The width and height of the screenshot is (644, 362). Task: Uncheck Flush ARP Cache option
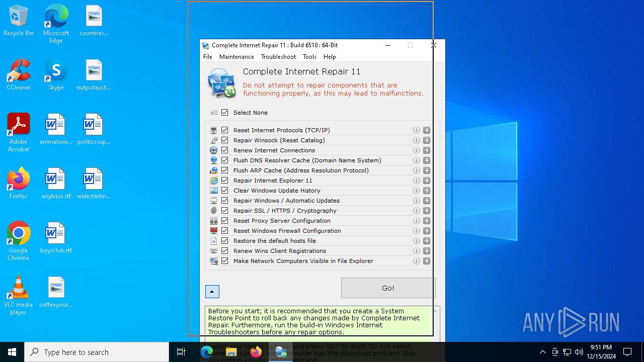click(225, 170)
